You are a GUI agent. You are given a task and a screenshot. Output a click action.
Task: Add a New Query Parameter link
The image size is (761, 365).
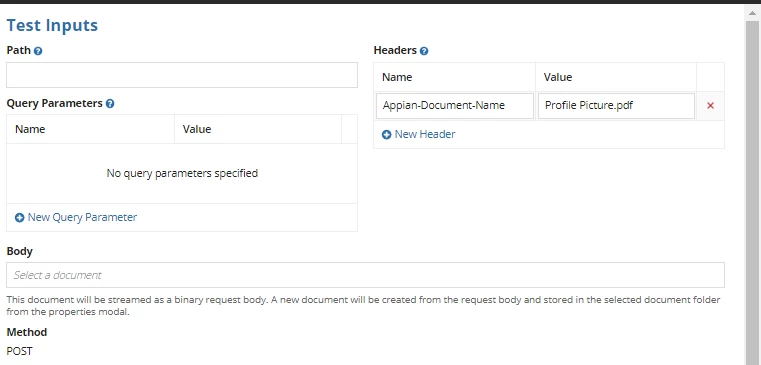pyautogui.click(x=82, y=217)
